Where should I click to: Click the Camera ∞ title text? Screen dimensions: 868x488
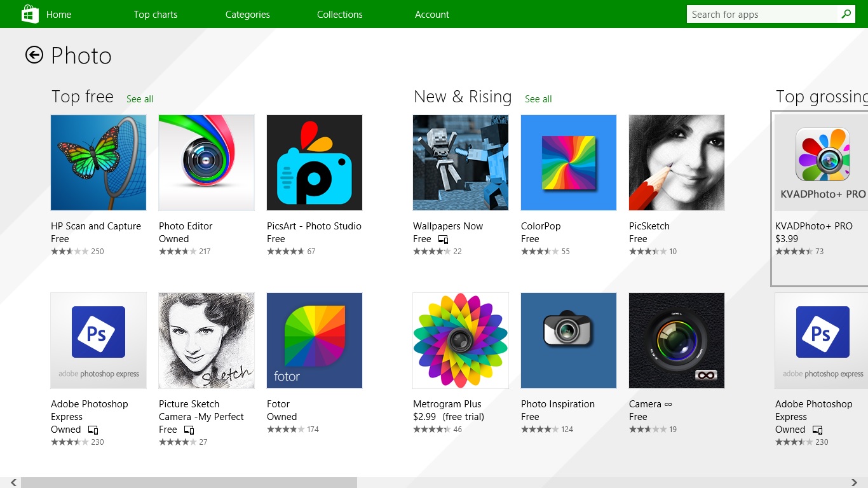point(651,404)
